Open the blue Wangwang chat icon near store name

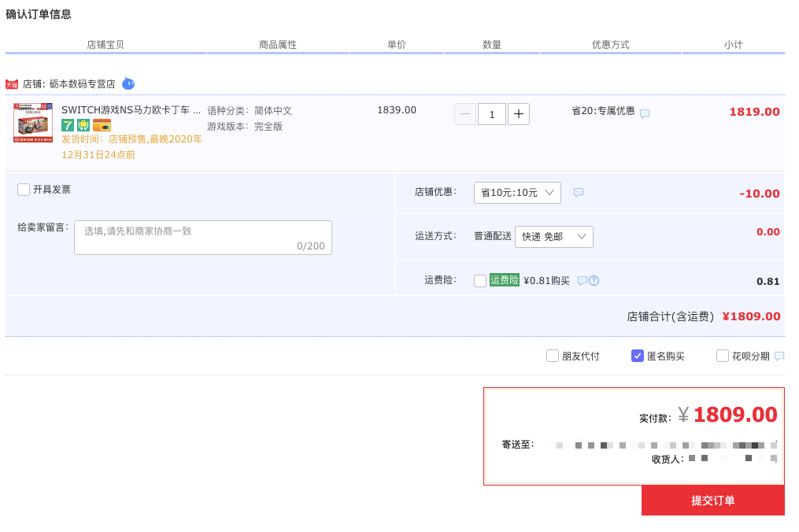(128, 83)
